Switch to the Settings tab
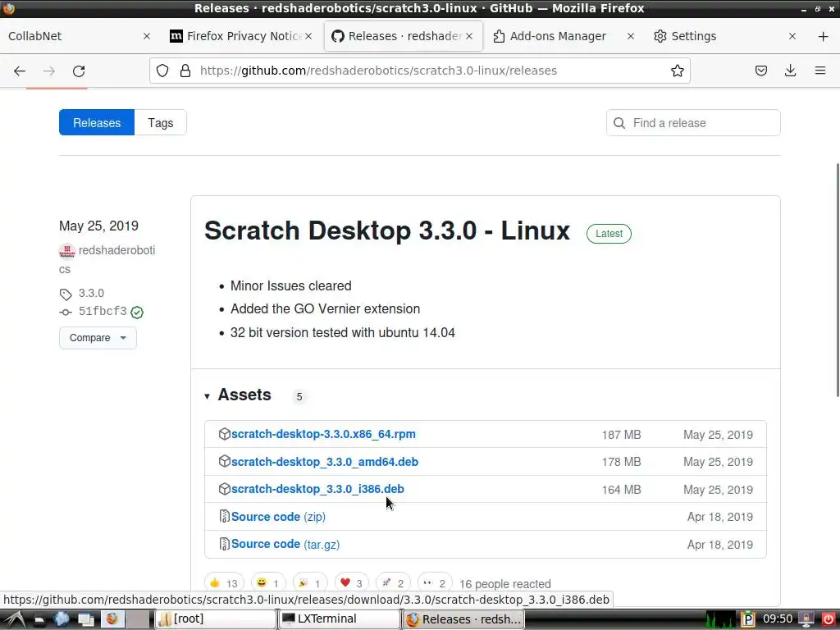 coord(725,36)
